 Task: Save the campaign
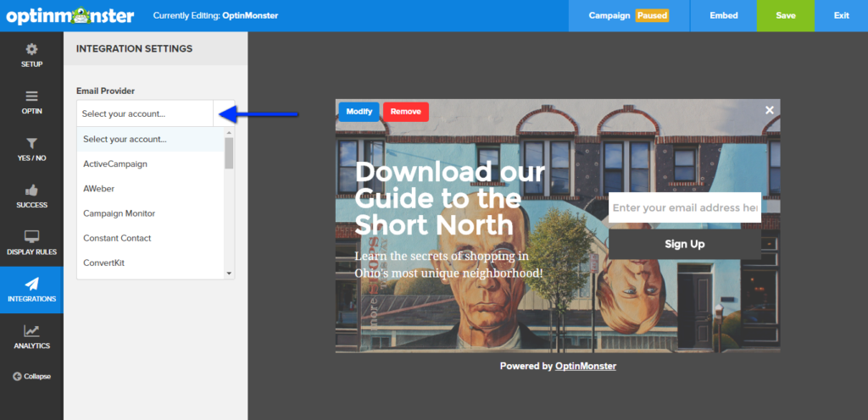tap(786, 15)
